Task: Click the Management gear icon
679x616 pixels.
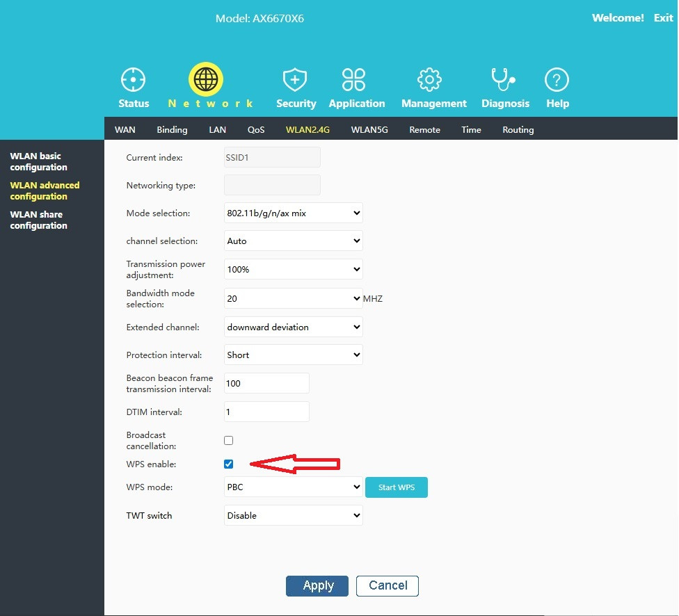Action: [x=430, y=80]
